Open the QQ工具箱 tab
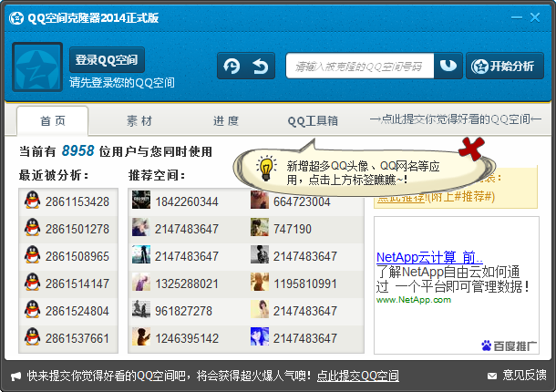556x392 pixels. pyautogui.click(x=313, y=121)
